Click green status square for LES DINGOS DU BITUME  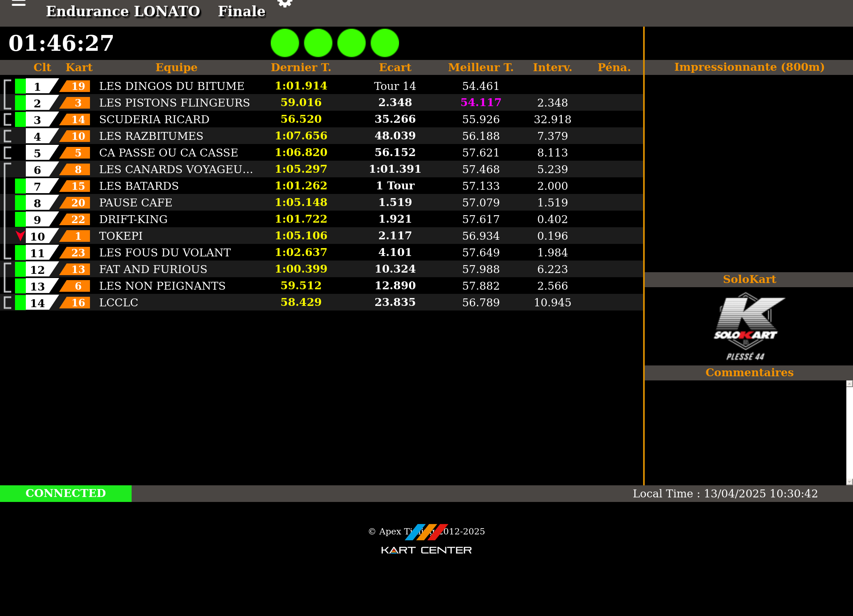coord(20,86)
